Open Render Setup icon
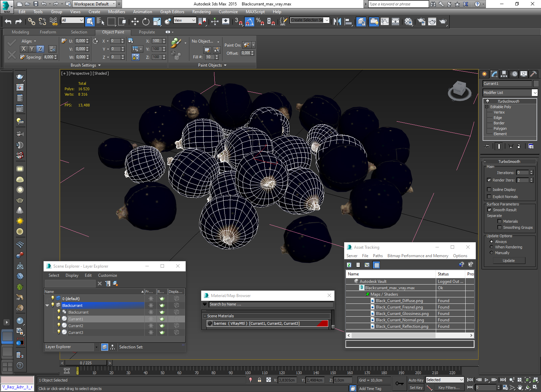This screenshot has width=541, height=392. 421,22
